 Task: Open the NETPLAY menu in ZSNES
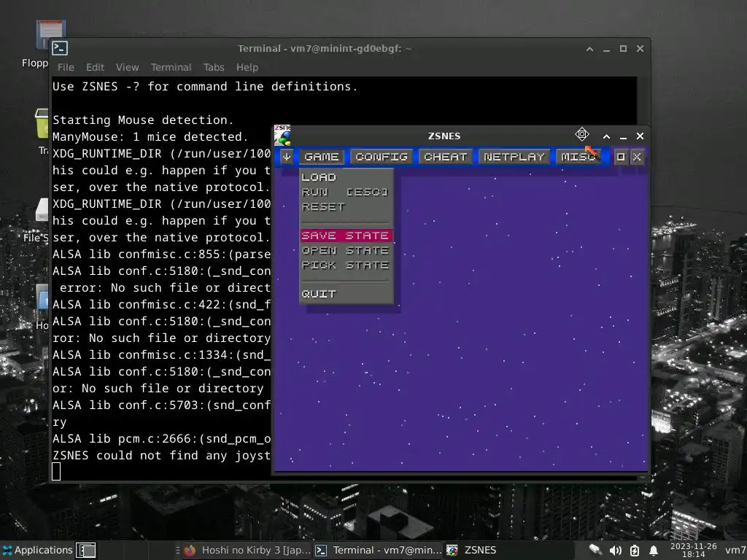[x=514, y=157]
